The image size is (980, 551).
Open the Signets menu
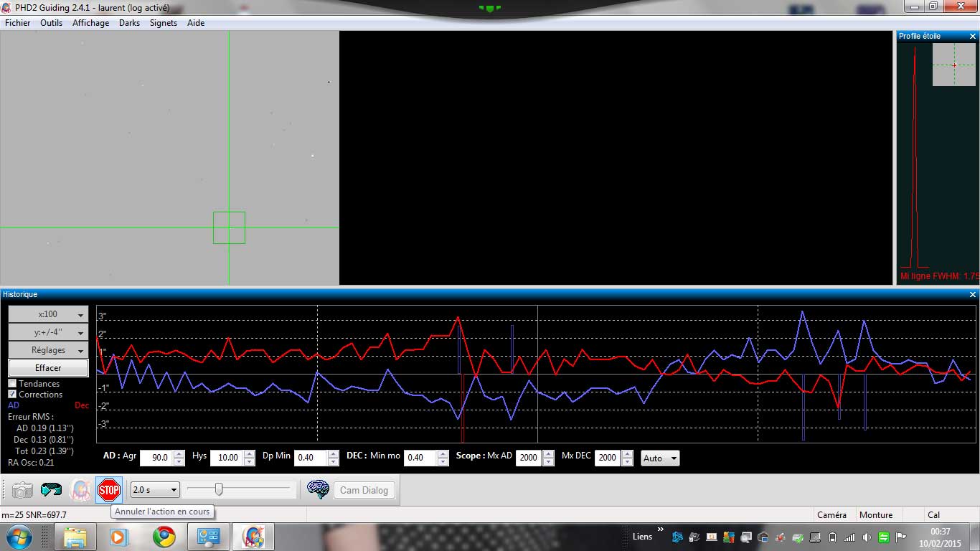164,23
